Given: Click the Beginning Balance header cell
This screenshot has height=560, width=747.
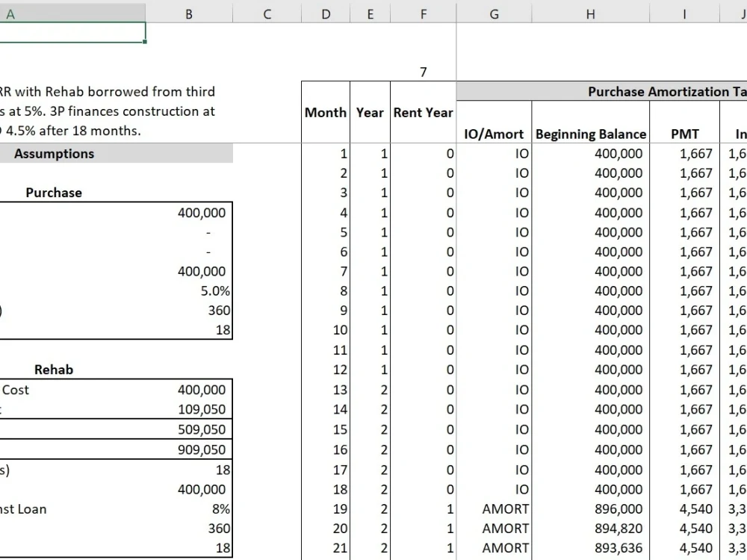Looking at the screenshot, I should click(590, 134).
